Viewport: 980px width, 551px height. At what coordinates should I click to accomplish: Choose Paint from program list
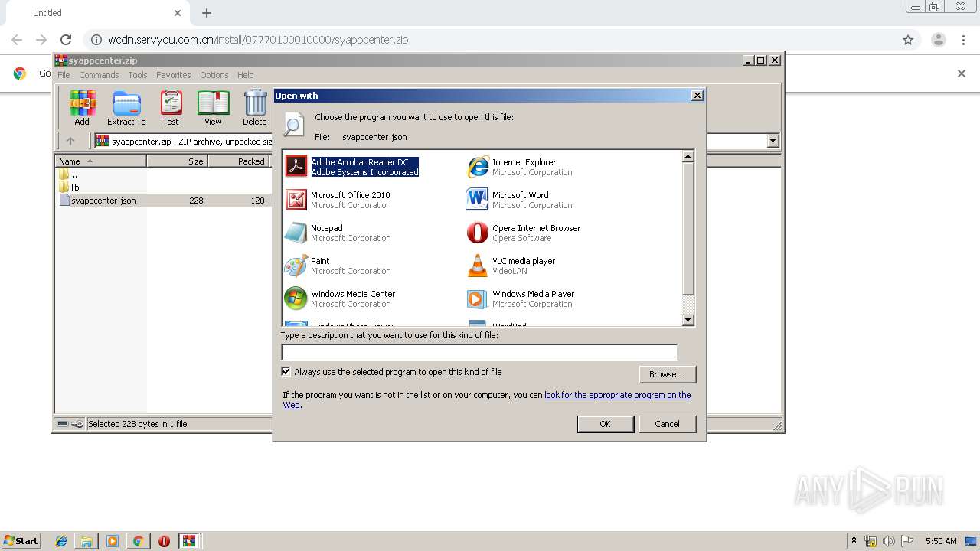(338, 266)
